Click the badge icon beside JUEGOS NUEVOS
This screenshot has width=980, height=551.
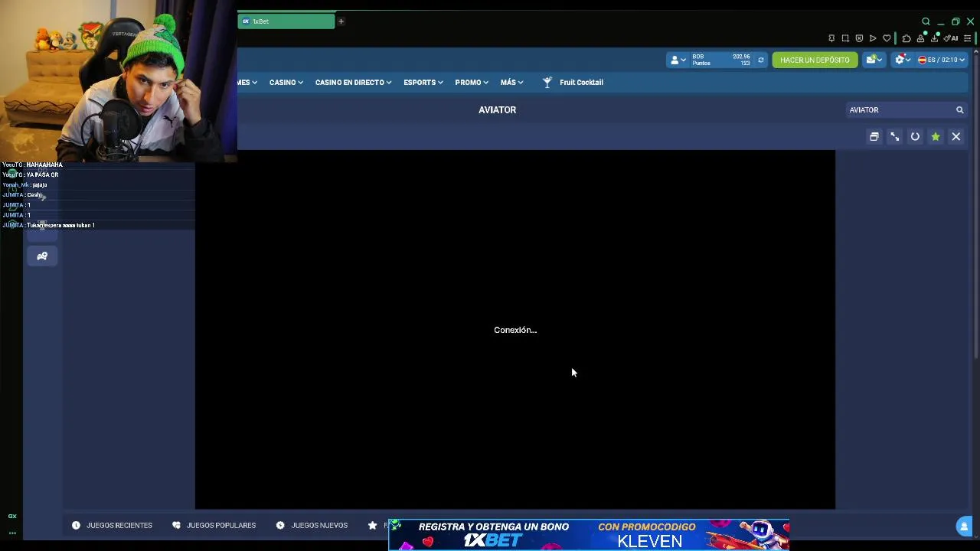[x=280, y=525]
